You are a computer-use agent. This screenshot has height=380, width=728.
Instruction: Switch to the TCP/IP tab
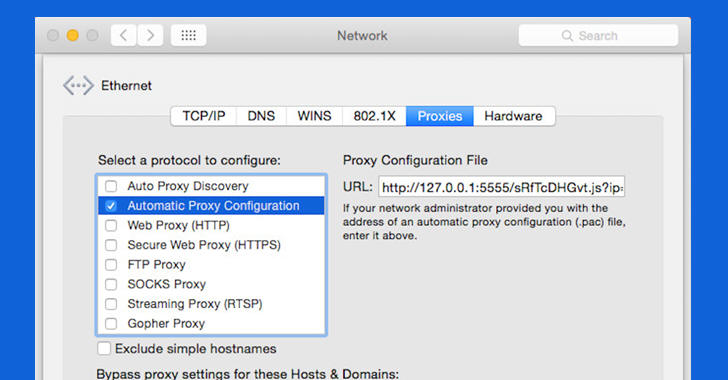click(204, 116)
